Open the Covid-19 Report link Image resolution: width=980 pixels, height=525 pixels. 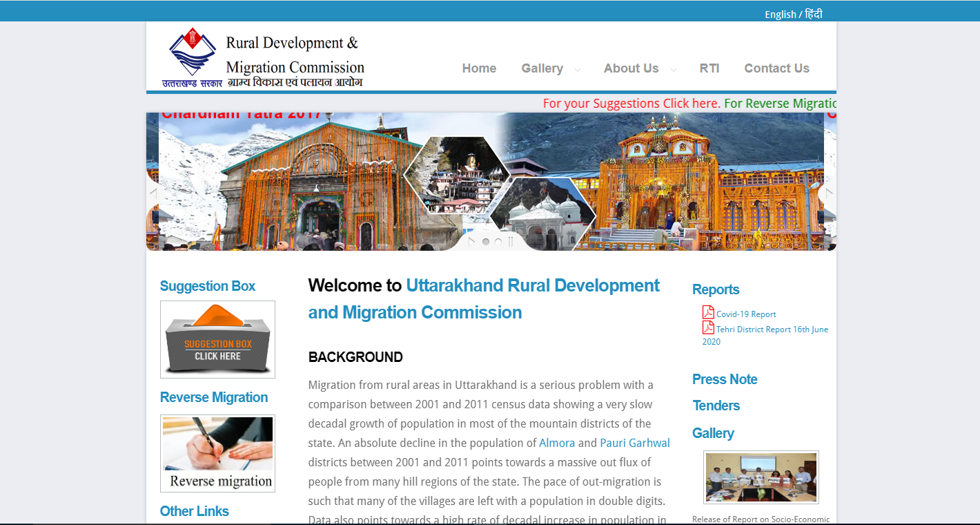point(746,314)
